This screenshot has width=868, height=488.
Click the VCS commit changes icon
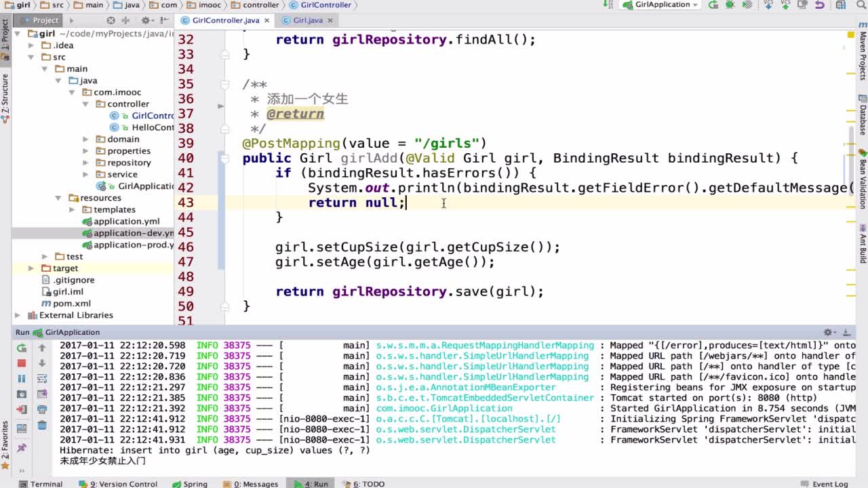(785, 5)
